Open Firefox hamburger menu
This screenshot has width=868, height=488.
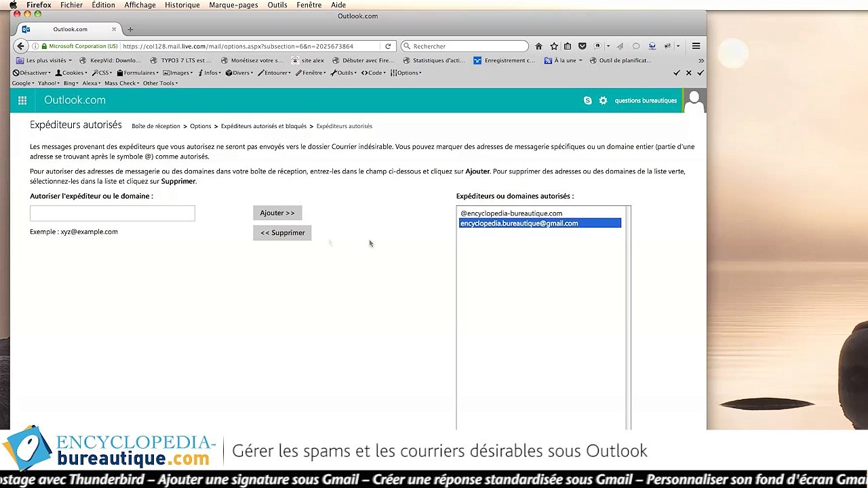click(x=696, y=46)
